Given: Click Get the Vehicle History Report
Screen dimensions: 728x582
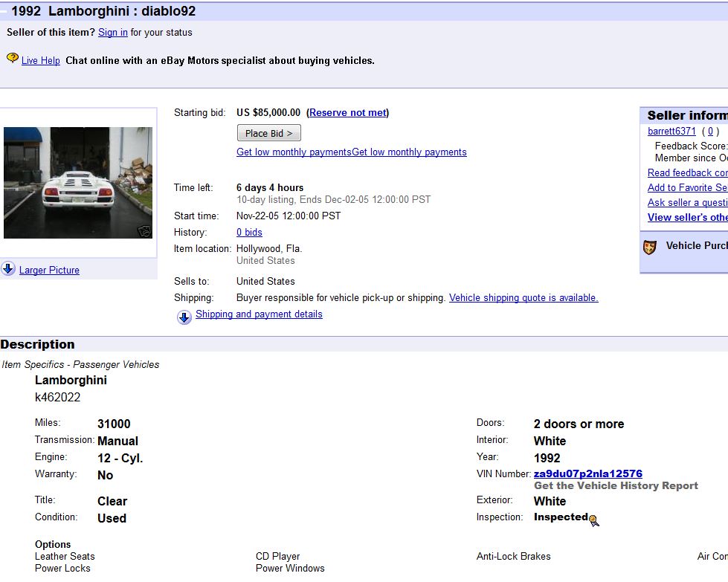Looking at the screenshot, I should [x=616, y=486].
